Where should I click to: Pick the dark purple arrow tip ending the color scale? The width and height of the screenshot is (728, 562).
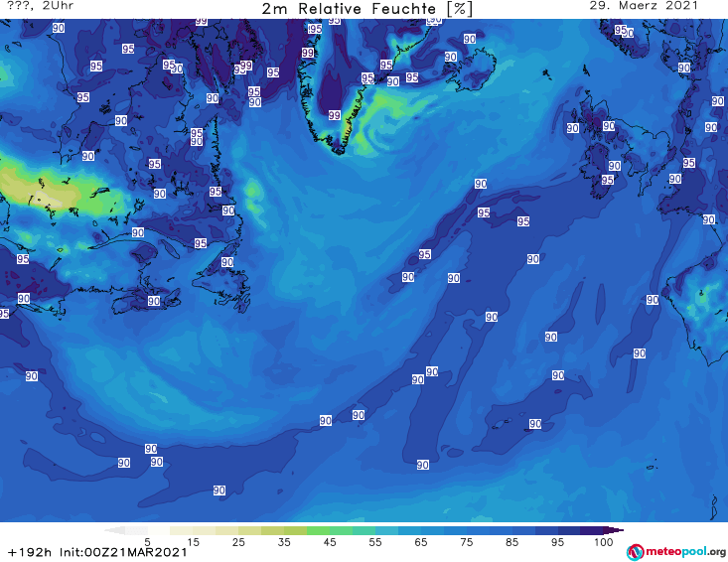614,530
